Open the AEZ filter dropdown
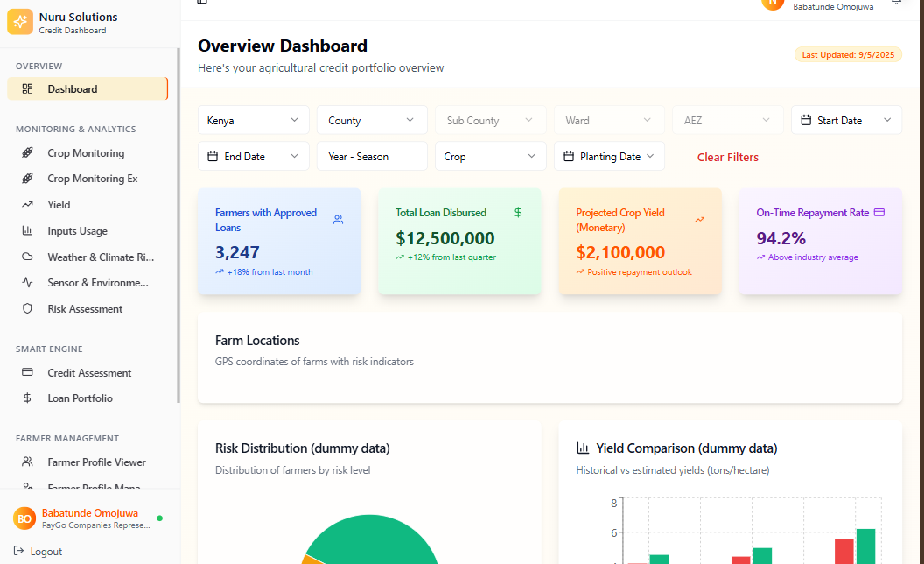924x564 pixels. (728, 120)
